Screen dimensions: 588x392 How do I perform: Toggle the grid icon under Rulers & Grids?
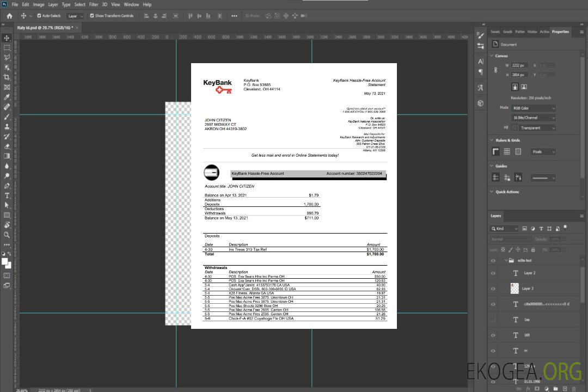pyautogui.click(x=507, y=151)
